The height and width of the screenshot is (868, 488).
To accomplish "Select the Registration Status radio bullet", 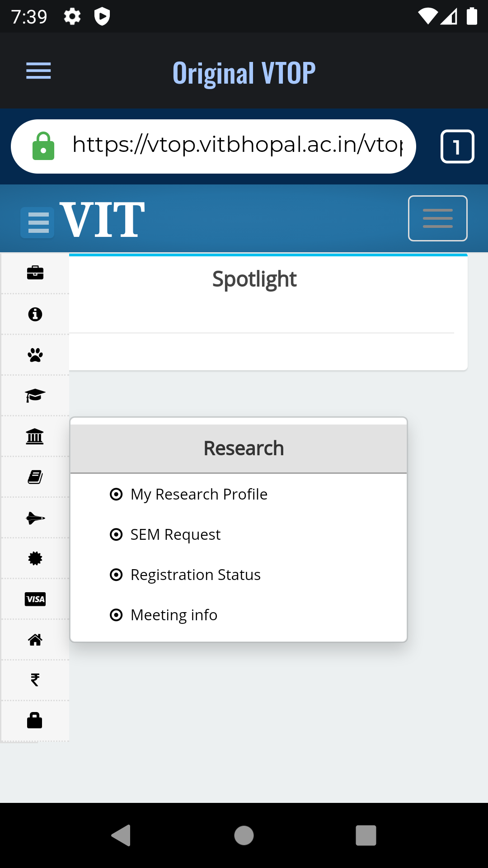I will (117, 575).
